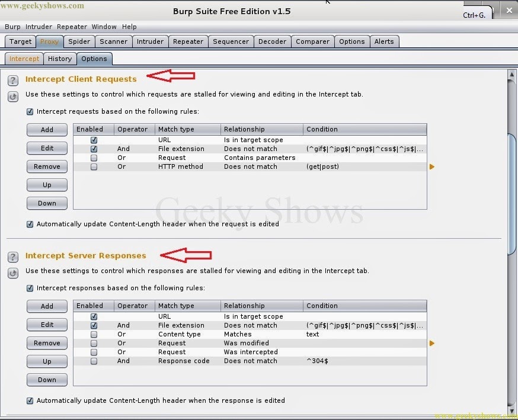Viewport: 518px width, 420px height.
Task: Select 'Was intercepted' relationship cell
Action: coord(262,352)
